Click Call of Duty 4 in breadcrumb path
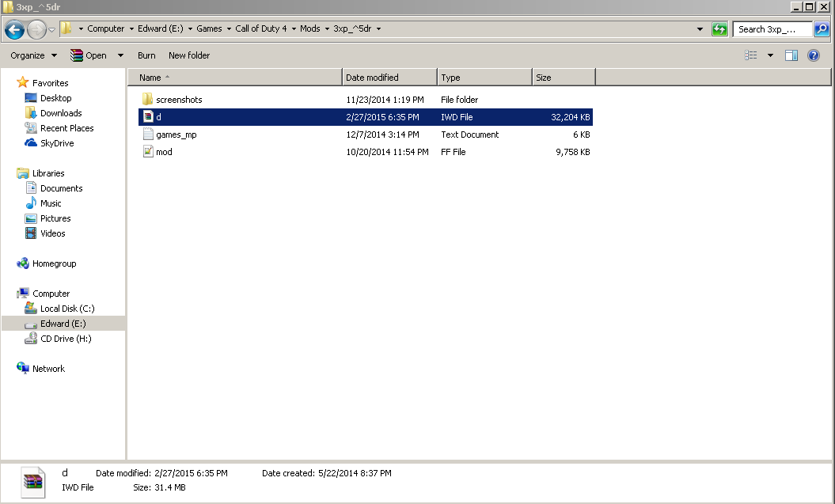The height and width of the screenshot is (504, 835). [x=260, y=28]
